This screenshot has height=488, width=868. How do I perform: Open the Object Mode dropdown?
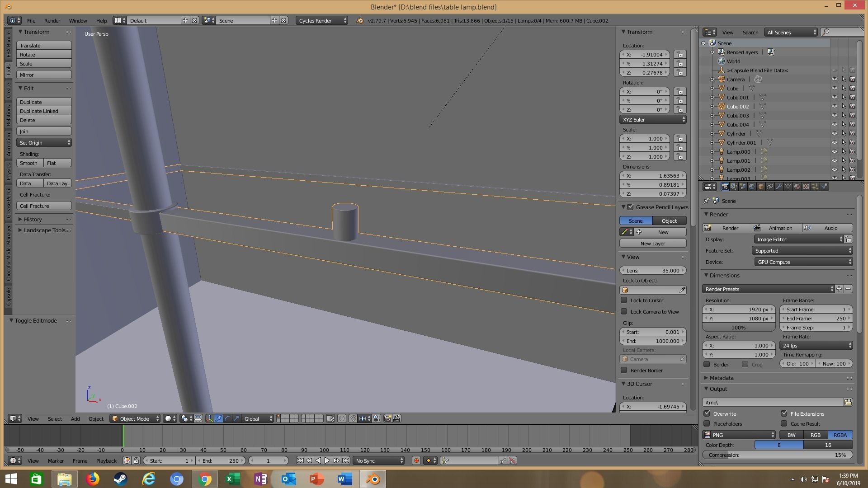135,419
